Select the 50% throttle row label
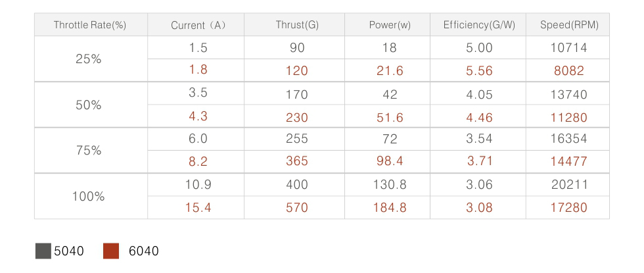The image size is (644, 273). tap(89, 105)
